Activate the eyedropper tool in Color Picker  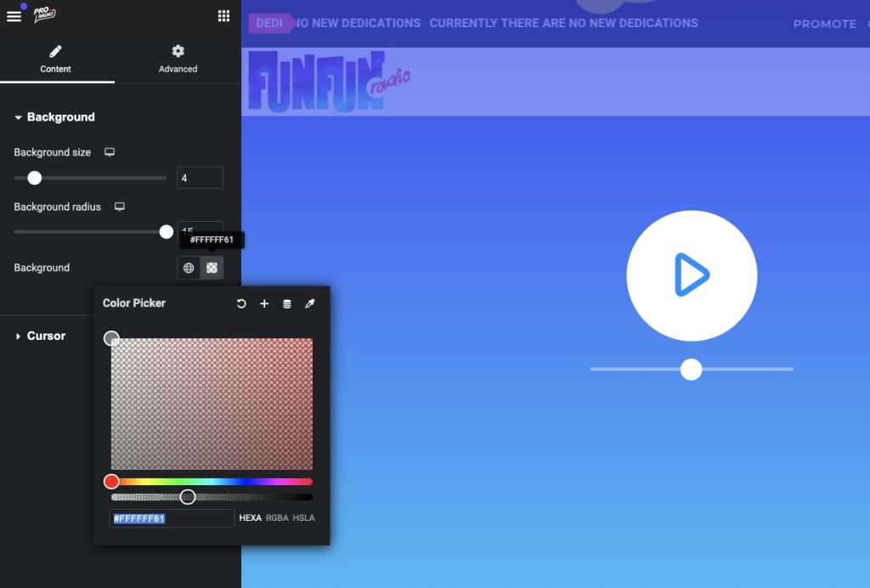(x=309, y=303)
